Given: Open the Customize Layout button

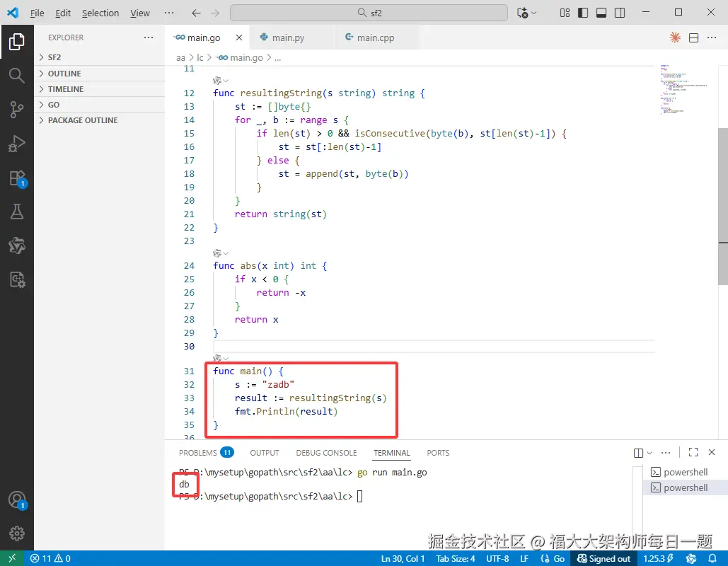Looking at the screenshot, I should click(565, 13).
